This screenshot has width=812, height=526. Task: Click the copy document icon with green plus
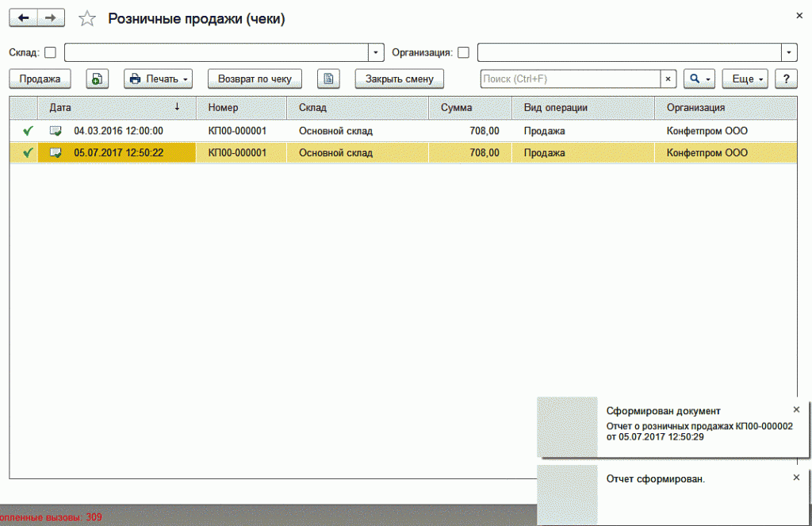tap(97, 79)
